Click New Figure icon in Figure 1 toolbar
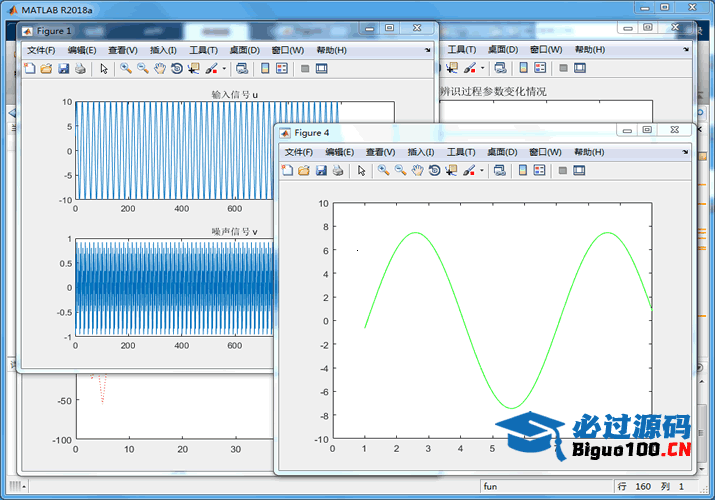Image resolution: width=715 pixels, height=500 pixels. click(30, 69)
